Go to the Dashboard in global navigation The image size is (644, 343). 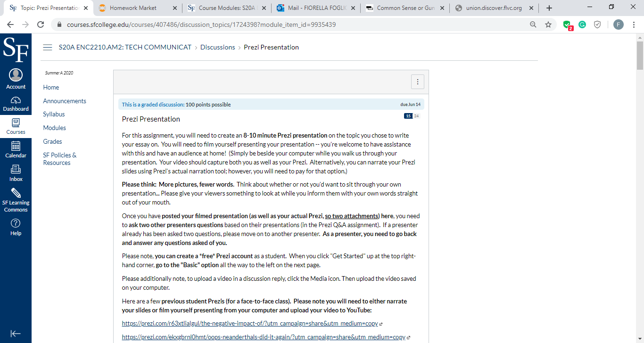(16, 104)
